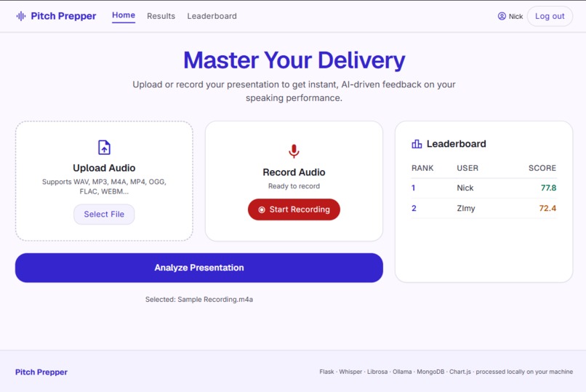This screenshot has height=392, width=586.
Task: Open the Home tab
Action: click(x=124, y=15)
